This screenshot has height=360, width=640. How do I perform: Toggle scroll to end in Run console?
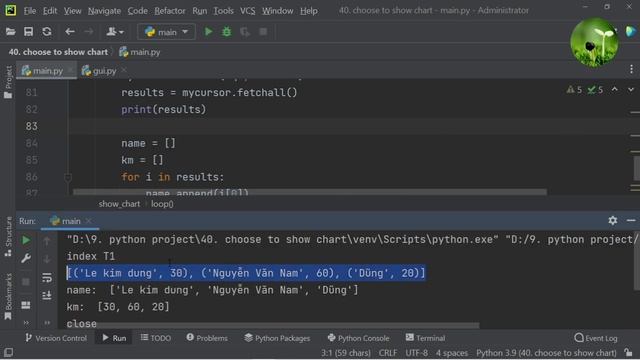(x=47, y=295)
